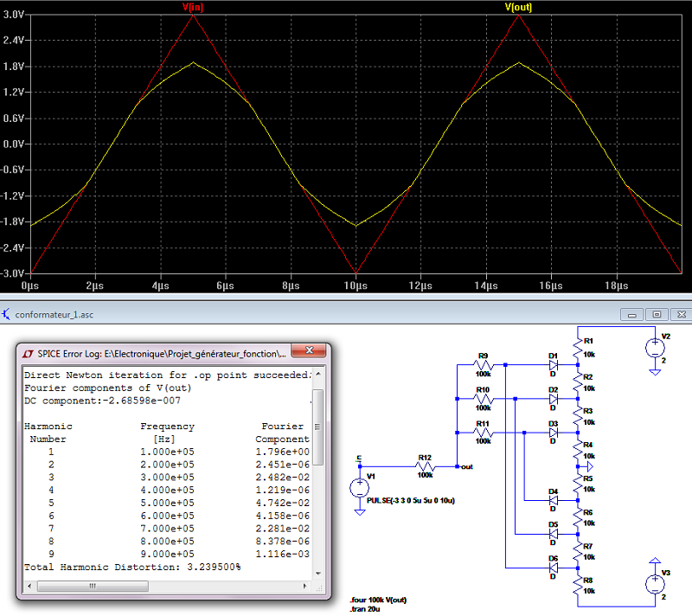Select resistor R5 in the divider chain
The width and height of the screenshot is (692, 616).
578,484
